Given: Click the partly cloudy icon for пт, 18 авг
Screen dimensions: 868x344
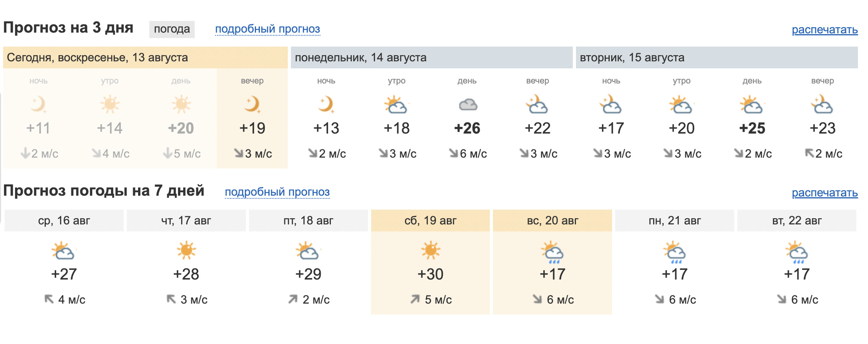Looking at the screenshot, I should point(308,251).
